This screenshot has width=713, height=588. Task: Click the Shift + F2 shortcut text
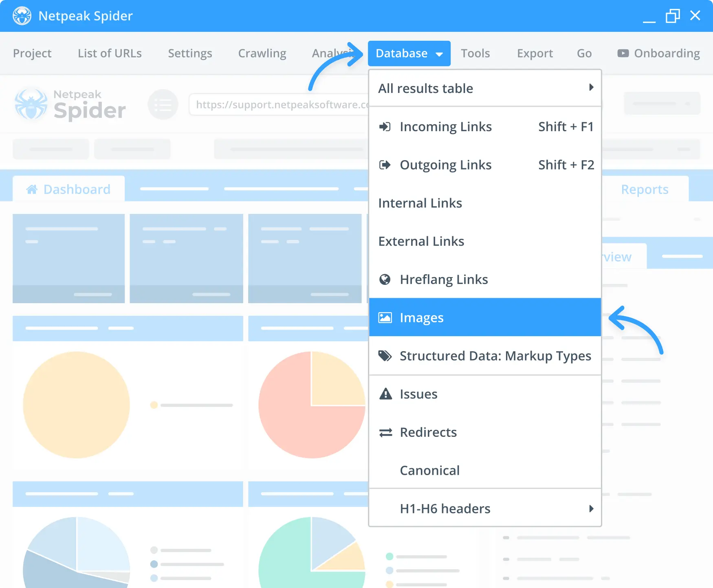(566, 165)
